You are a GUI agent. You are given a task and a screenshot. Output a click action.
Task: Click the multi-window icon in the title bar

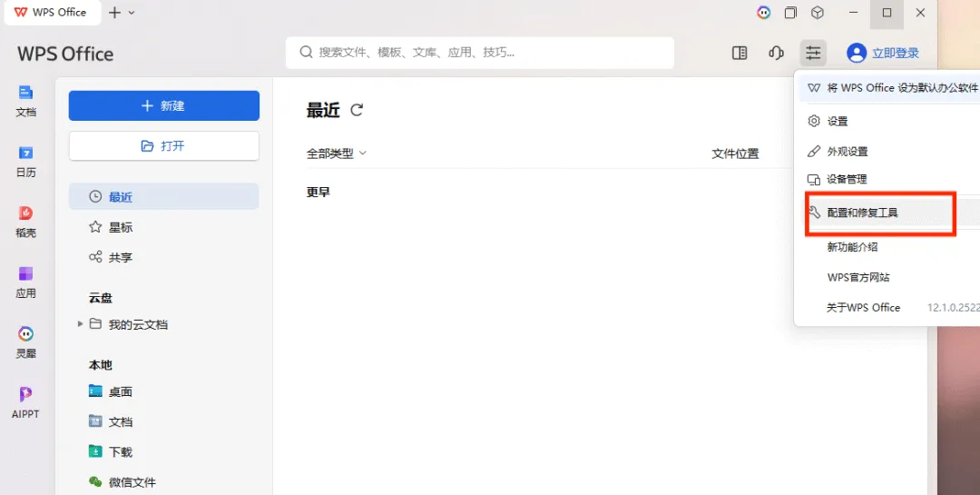[790, 13]
